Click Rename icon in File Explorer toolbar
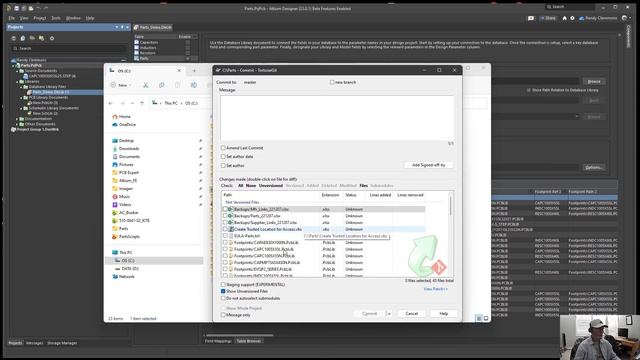Image resolution: width=640 pixels, height=360 pixels. click(x=193, y=85)
